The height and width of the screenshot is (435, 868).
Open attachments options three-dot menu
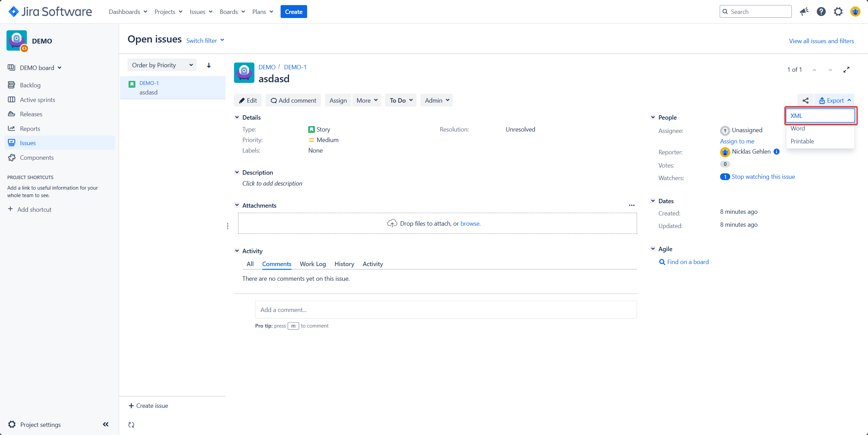tap(632, 205)
